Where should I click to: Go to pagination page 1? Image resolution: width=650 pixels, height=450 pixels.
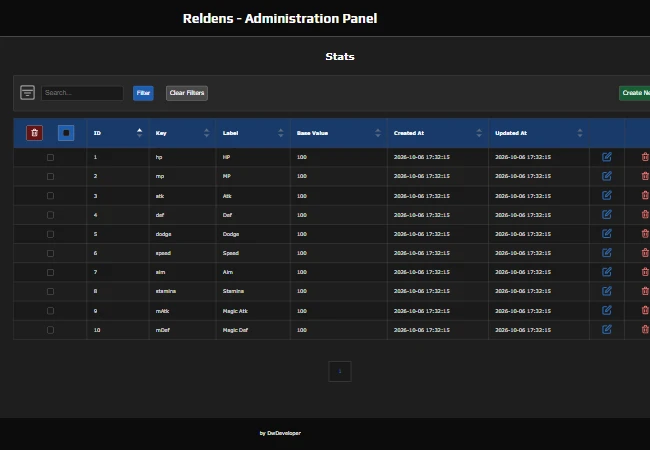click(x=340, y=371)
